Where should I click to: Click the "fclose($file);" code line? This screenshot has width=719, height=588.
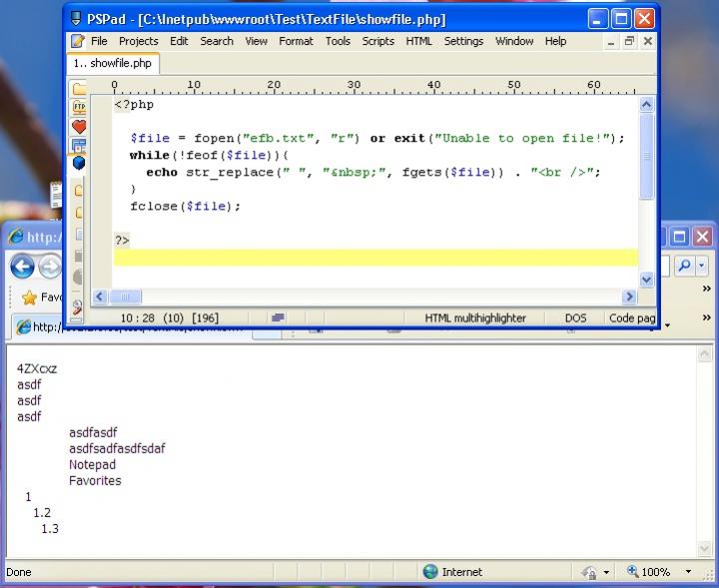[185, 207]
